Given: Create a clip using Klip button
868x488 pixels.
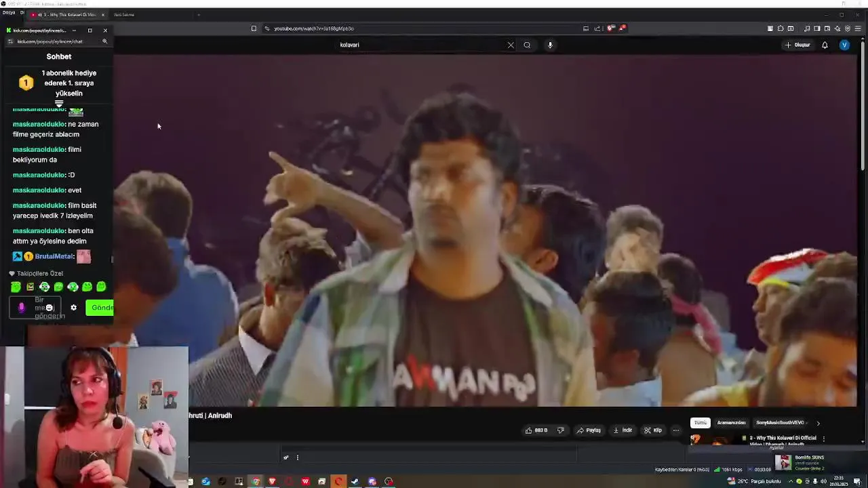Looking at the screenshot, I should pos(652,430).
